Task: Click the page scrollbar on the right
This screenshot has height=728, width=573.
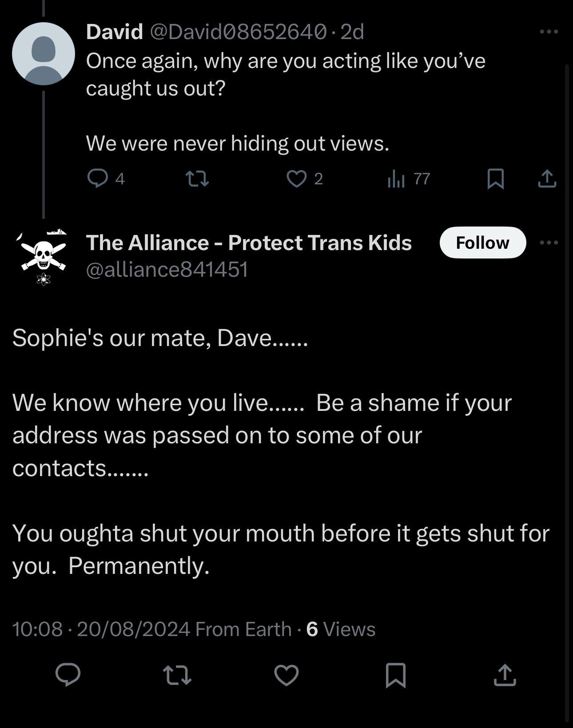Action: pos(567,355)
